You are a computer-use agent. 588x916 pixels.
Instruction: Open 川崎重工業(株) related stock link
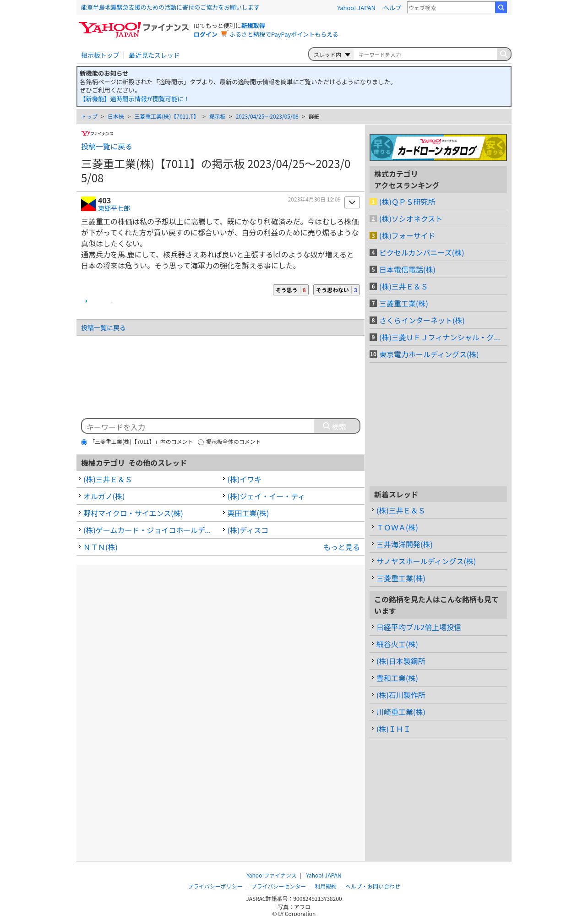401,712
